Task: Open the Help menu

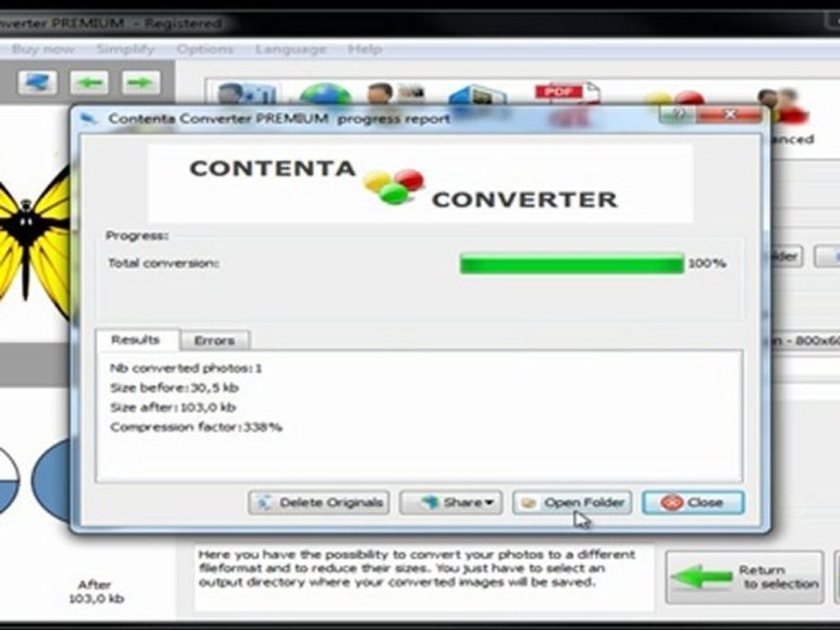Action: [x=365, y=49]
